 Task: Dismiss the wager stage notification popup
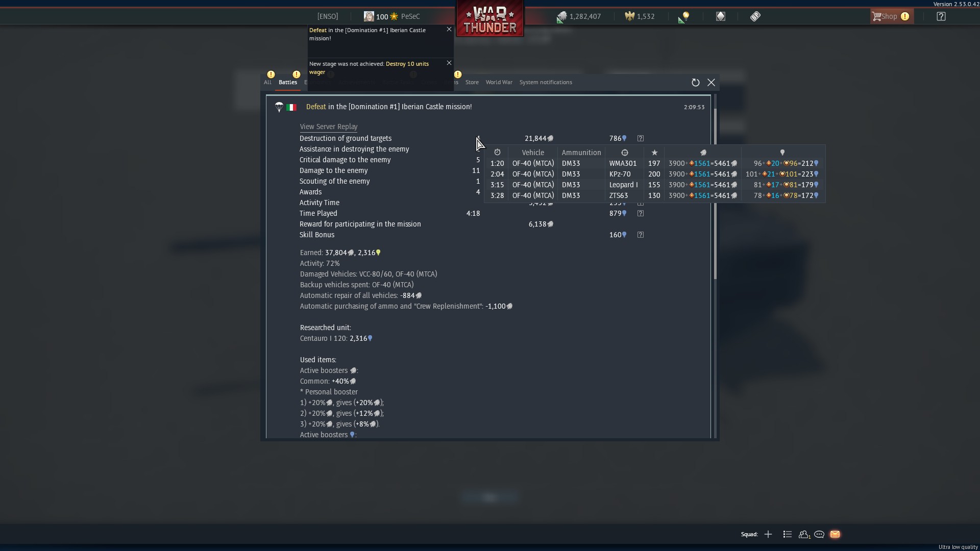click(x=449, y=63)
